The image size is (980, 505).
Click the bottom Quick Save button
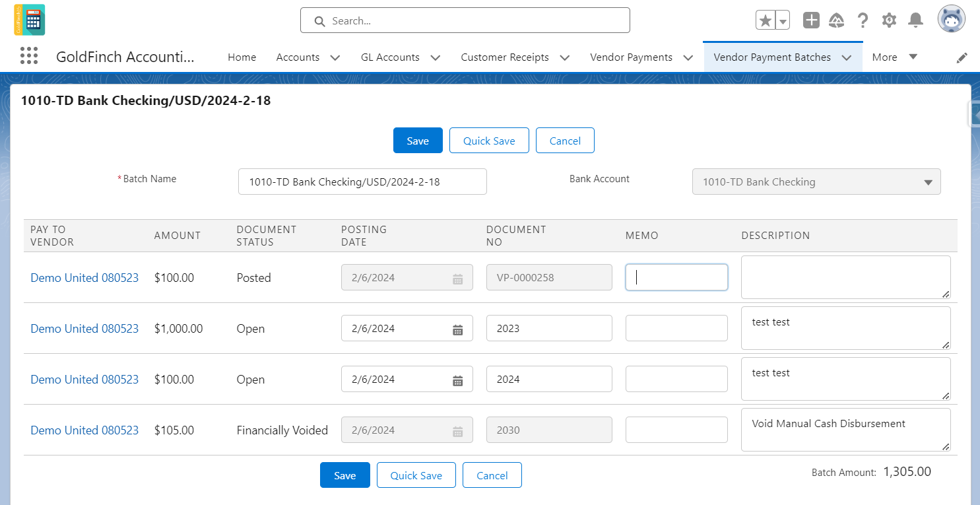click(x=416, y=475)
